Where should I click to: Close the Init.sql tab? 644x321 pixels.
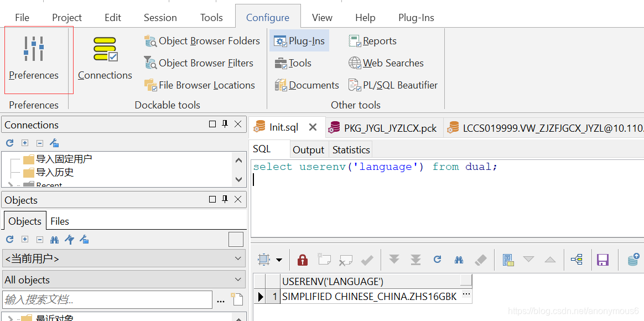[313, 127]
